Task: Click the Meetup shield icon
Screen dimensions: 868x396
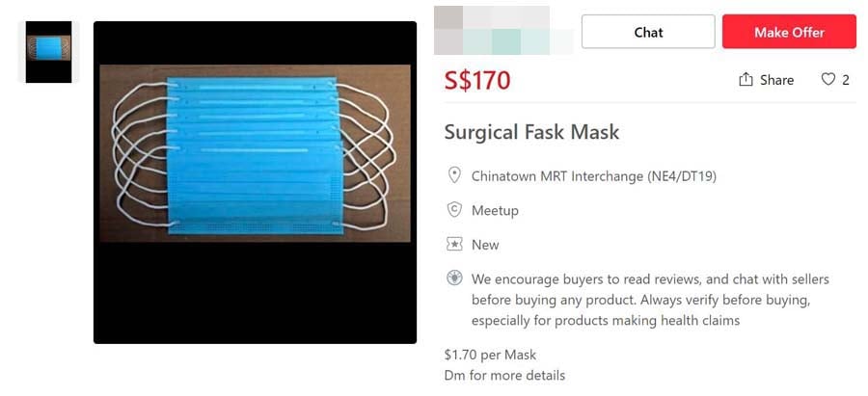Action: (454, 210)
